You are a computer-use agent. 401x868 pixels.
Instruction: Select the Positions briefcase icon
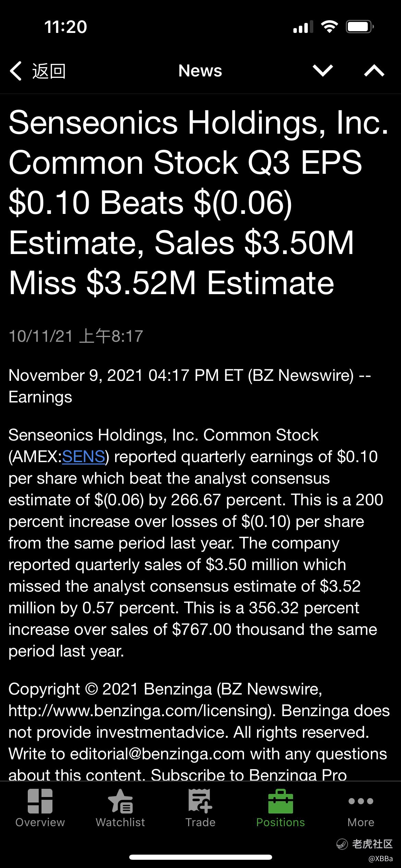pos(280,801)
